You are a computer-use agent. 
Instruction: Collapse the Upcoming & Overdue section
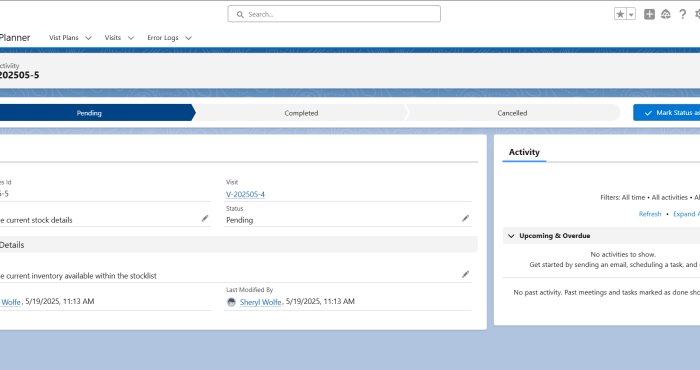(512, 236)
